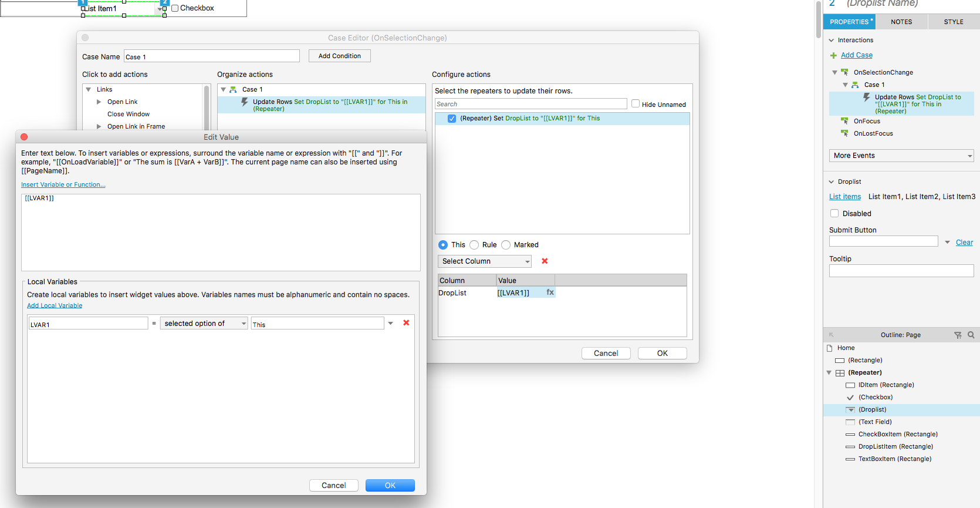The width and height of the screenshot is (980, 508).
Task: Switch to the NOTES tab
Action: click(x=901, y=22)
